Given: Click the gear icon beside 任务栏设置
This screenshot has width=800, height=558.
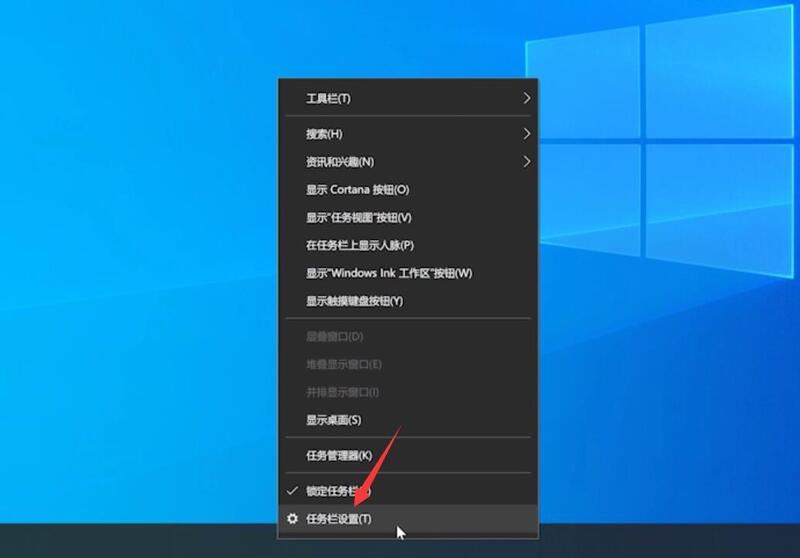Looking at the screenshot, I should coord(292,519).
